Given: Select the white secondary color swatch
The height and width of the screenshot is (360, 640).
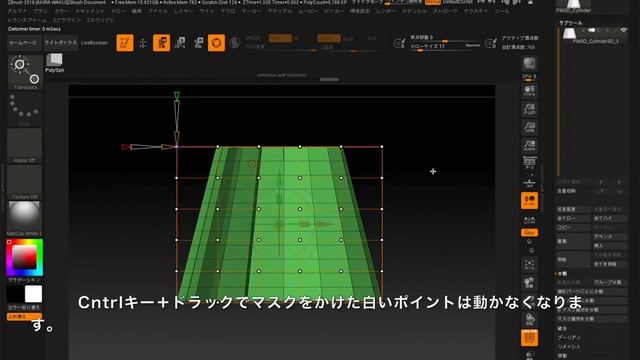Looking at the screenshot, I should pos(33,294).
